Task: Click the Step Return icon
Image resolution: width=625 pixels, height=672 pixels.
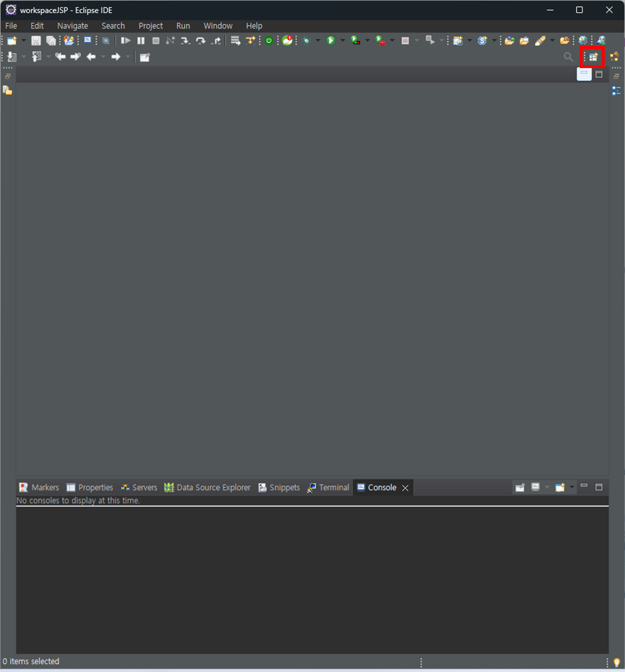Action: pyautogui.click(x=216, y=41)
